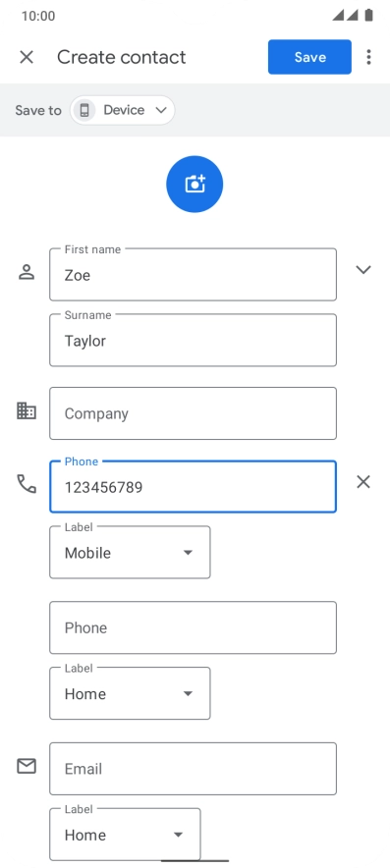The image size is (390, 868).
Task: Clear the phone number with X icon
Action: [363, 482]
